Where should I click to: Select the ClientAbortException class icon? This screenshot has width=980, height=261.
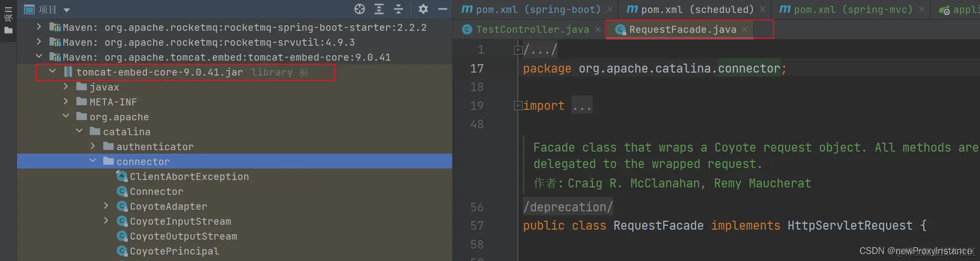tap(122, 176)
